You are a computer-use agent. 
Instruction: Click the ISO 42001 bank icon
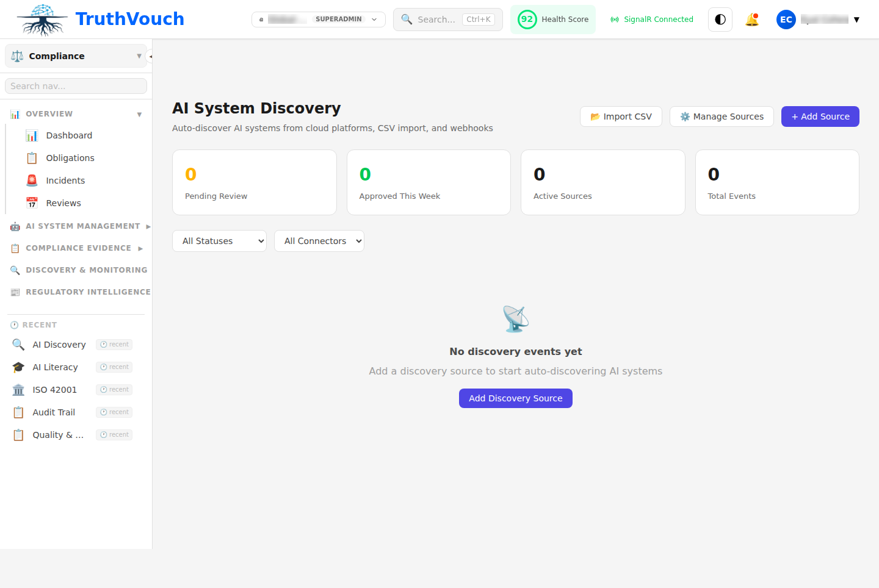tap(18, 389)
